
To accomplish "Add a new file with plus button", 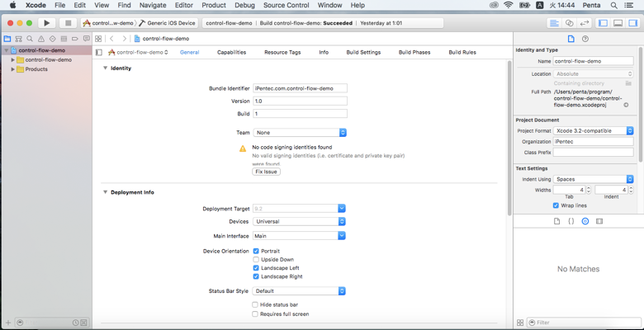I will click(8, 323).
